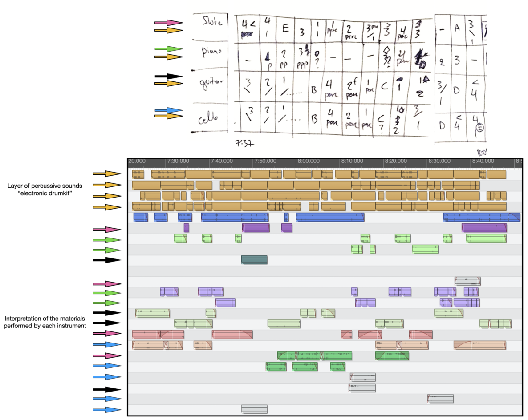Viewport: 528px width, 420px height.
Task: Click the green arrow beside the piano row
Action: 168,49
